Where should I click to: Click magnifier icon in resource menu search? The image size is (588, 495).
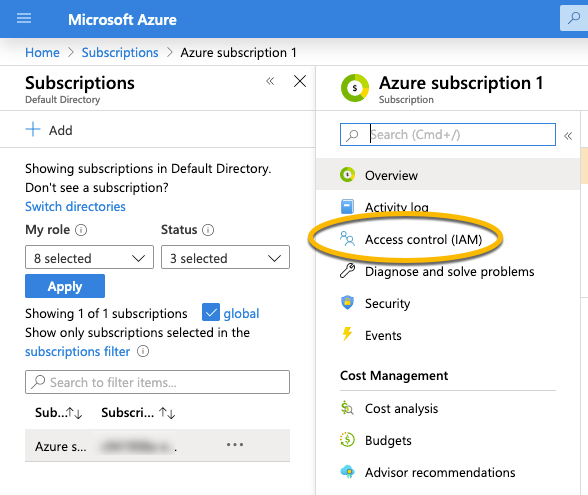pyautogui.click(x=352, y=135)
